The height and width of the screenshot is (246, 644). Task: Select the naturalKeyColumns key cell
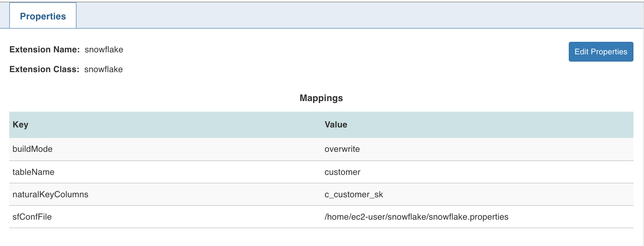point(50,194)
